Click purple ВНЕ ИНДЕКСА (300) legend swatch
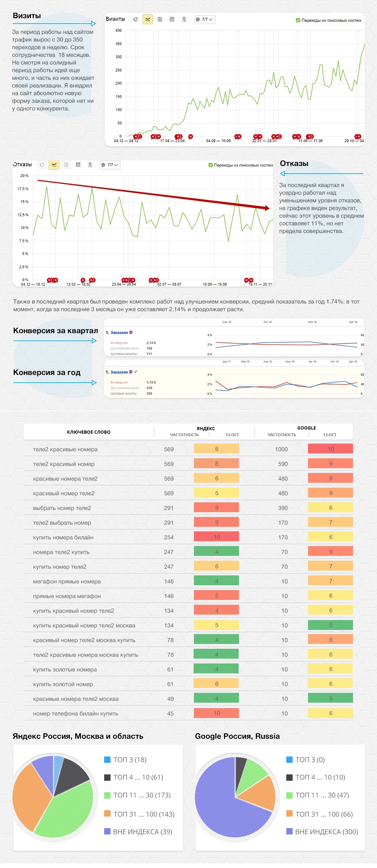The image size is (377, 868). 289,831
